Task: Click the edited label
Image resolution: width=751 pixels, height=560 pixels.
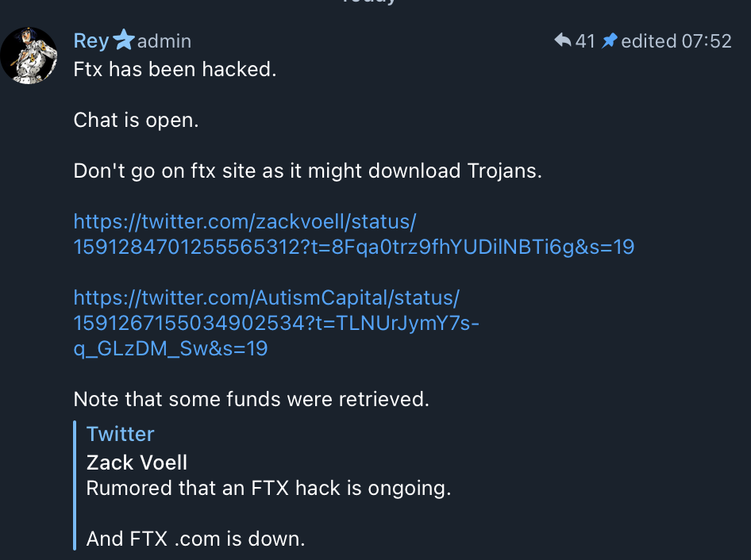Action: click(649, 41)
